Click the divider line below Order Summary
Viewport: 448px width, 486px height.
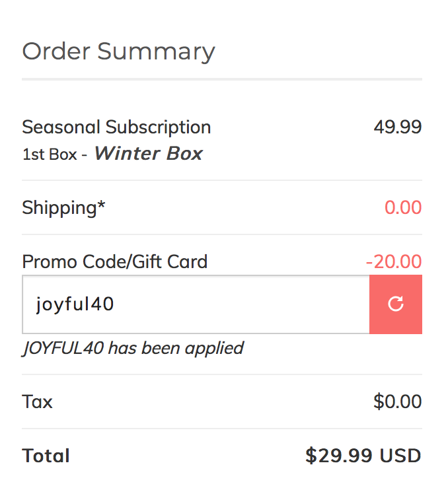pyautogui.click(x=222, y=79)
